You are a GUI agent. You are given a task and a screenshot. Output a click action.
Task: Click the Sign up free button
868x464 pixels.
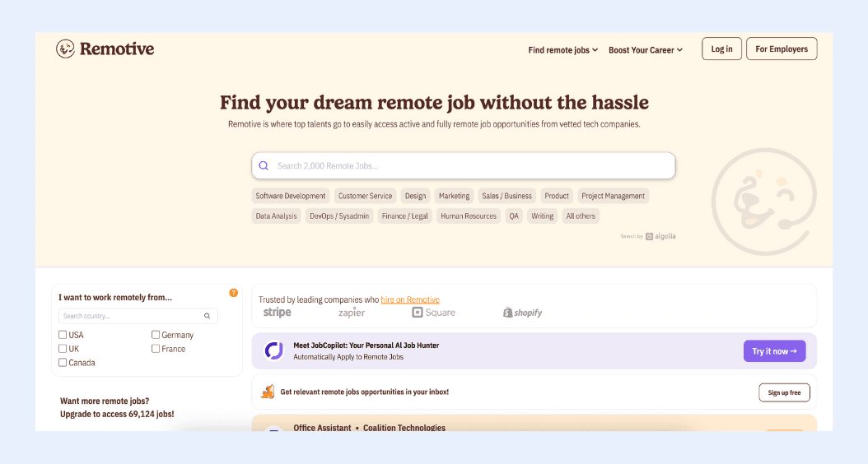pos(784,392)
